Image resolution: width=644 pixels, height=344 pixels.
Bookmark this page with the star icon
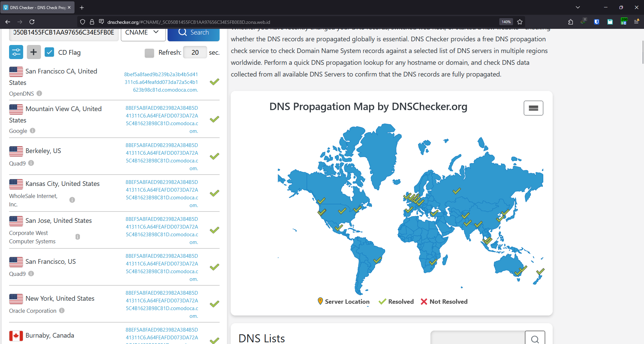click(x=520, y=22)
